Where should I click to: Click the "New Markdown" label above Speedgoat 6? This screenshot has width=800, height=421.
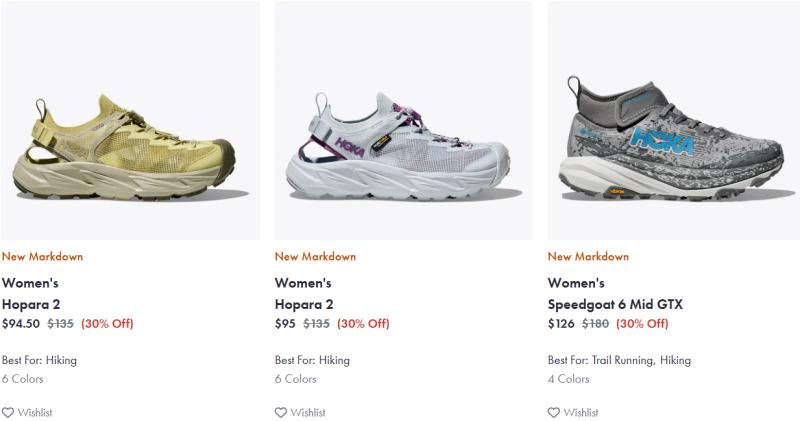coord(588,256)
